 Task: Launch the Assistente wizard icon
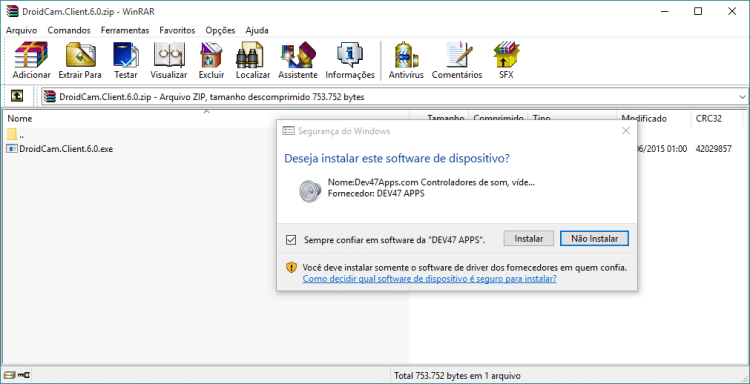298,55
